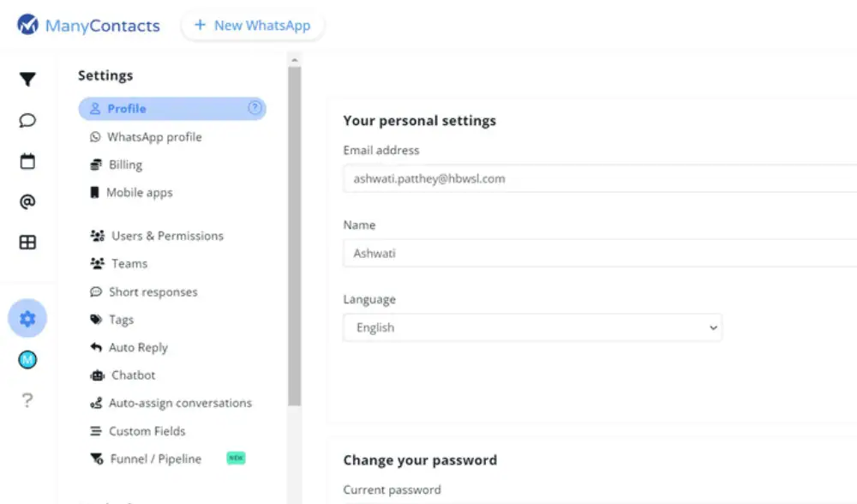This screenshot has width=857, height=504.
Task: Expand the Language dropdown set to English
Action: [x=532, y=327]
